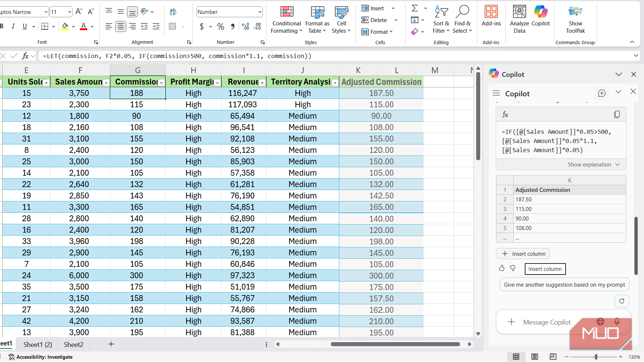Open Conditional Formatting menu
The height and width of the screenshot is (362, 644).
[286, 20]
